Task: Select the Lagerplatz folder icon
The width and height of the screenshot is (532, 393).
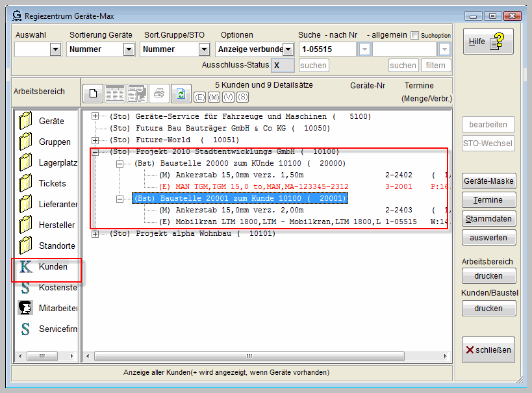Action: tap(26, 163)
